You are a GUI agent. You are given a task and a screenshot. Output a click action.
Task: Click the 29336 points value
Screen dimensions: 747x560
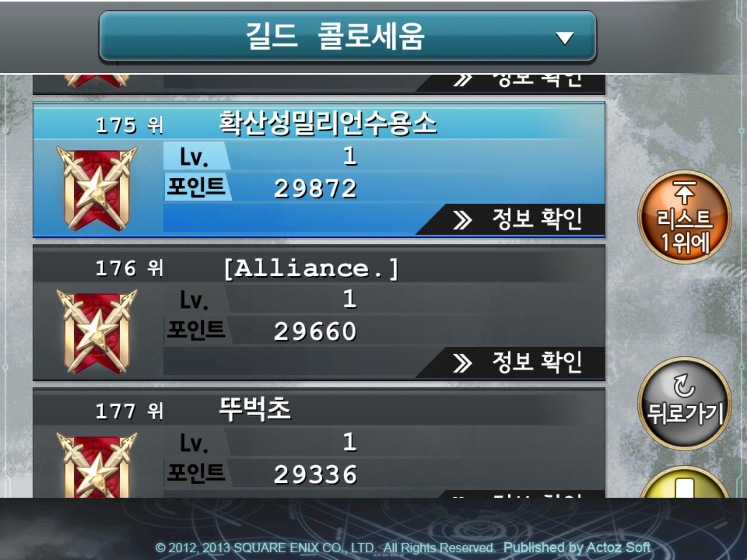pos(316,474)
